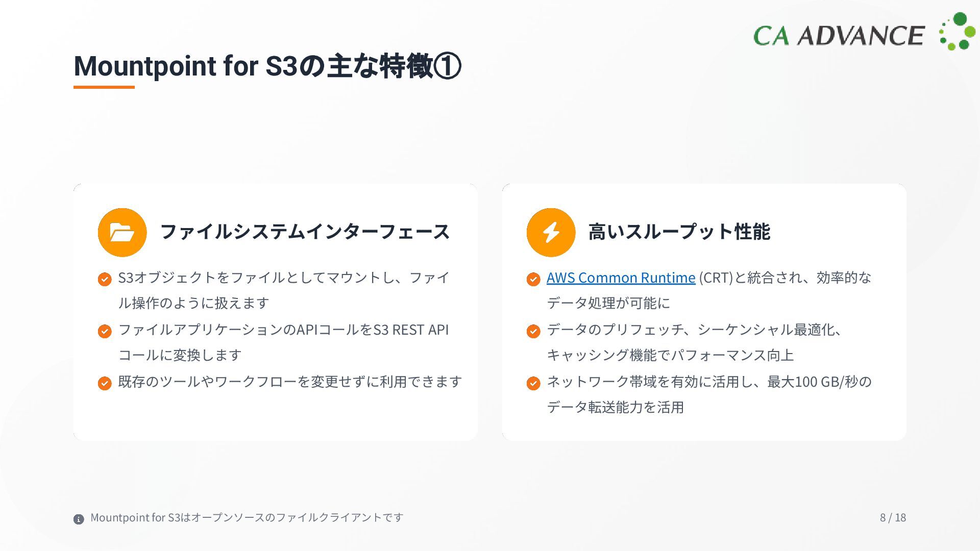
Task: Click checkmark beside 既存のツール bullet
Action: point(105,383)
